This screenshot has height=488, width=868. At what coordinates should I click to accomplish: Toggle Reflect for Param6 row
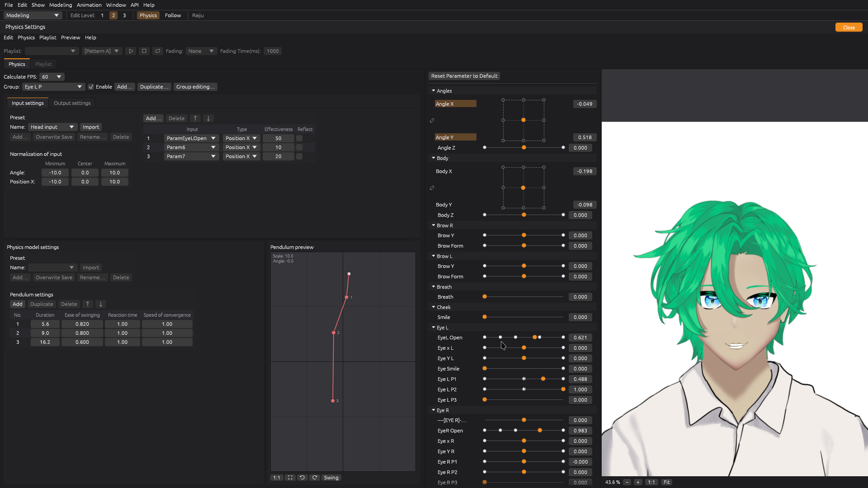click(x=299, y=147)
